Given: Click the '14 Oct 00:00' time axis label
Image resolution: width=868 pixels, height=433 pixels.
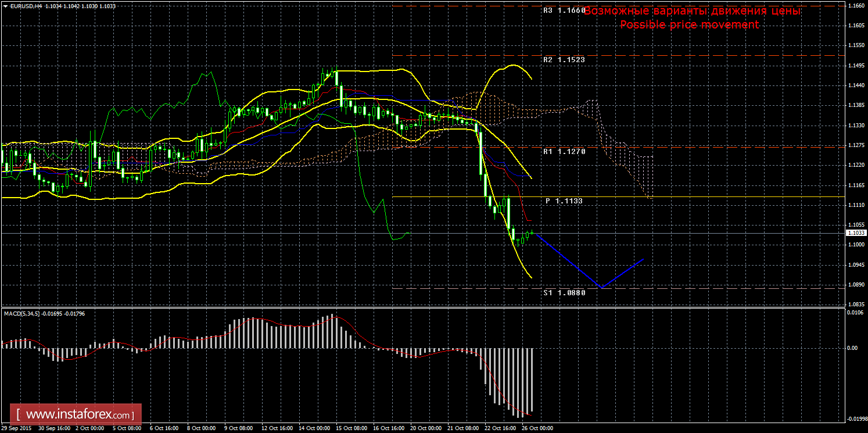Looking at the screenshot, I should (x=313, y=428).
